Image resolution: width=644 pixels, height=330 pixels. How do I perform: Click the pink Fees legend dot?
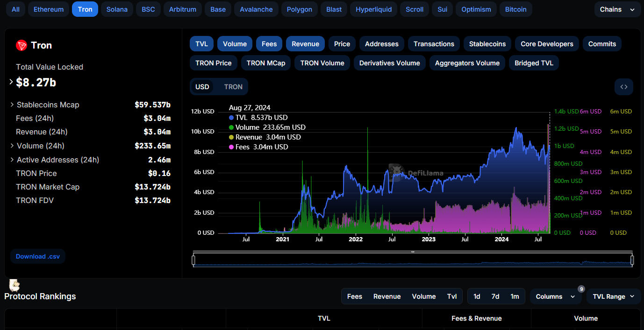coord(232,147)
